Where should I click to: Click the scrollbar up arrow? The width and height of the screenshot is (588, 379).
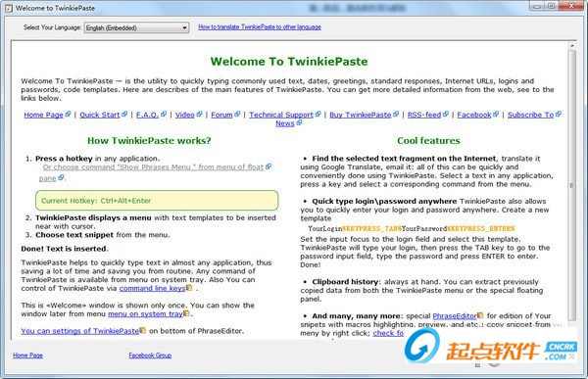(572, 46)
